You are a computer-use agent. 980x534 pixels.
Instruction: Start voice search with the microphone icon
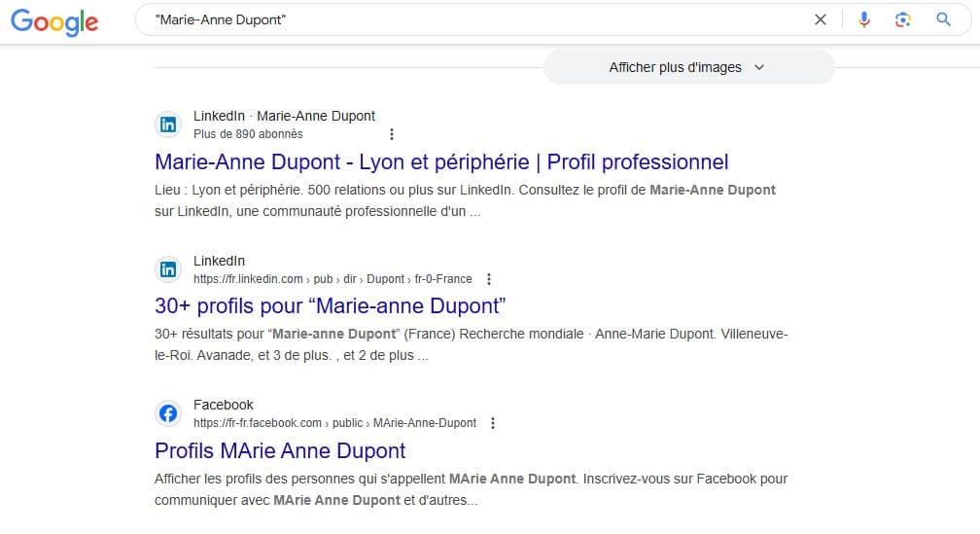(x=863, y=20)
